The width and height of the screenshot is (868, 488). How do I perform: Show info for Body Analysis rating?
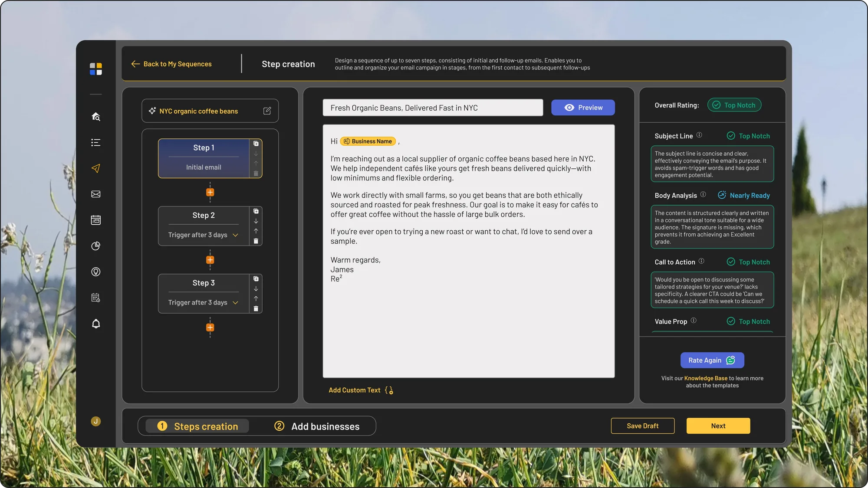click(x=703, y=194)
